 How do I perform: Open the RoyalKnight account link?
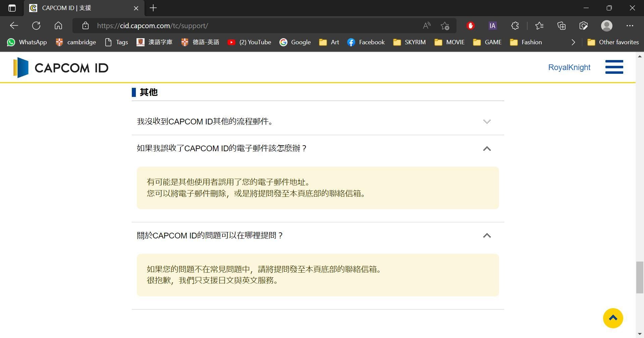(x=569, y=67)
